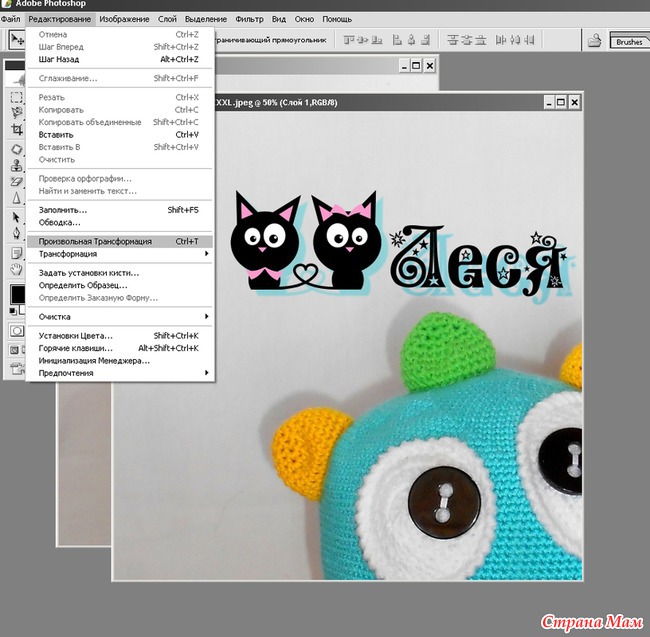Viewport: 650px width, 637px height.
Task: Select the Rectangular Marquee tool
Action: 16,97
